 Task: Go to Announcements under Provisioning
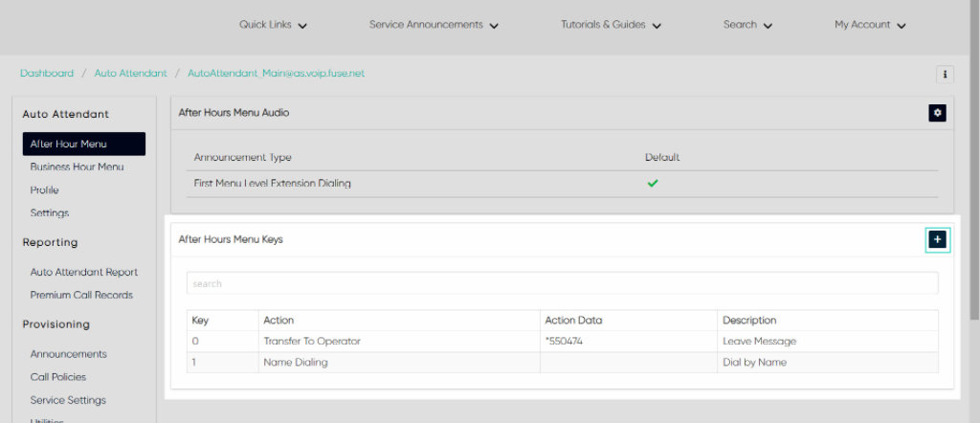pyautogui.click(x=68, y=354)
